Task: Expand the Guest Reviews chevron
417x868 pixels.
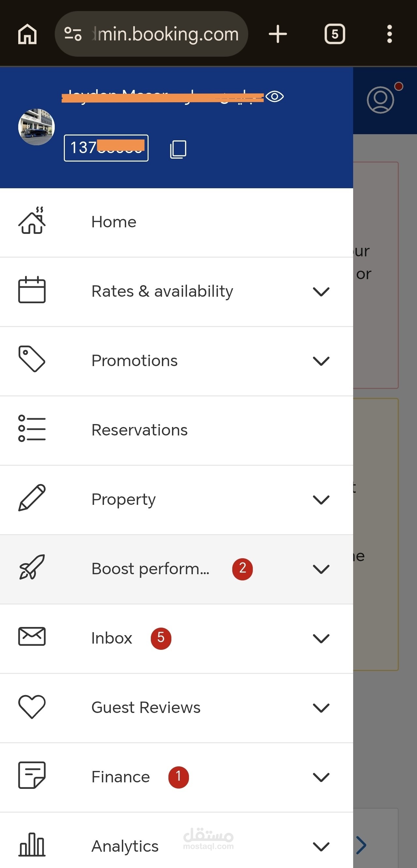Action: [321, 708]
